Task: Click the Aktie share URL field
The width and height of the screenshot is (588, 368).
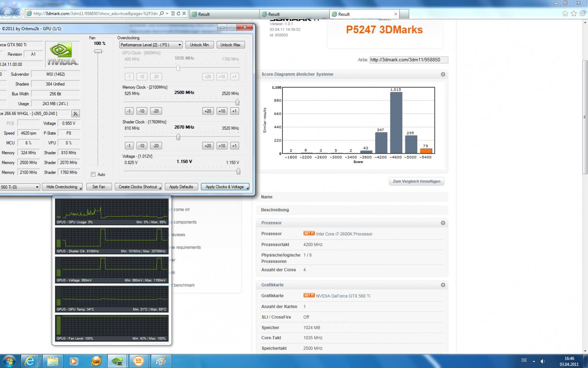Action: coord(409,60)
